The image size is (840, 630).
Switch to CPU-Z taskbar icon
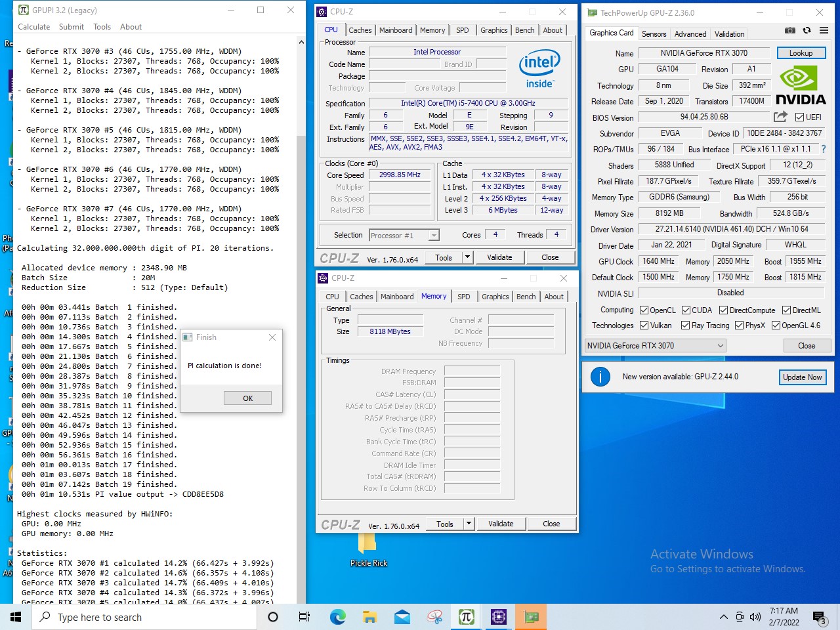pos(498,617)
